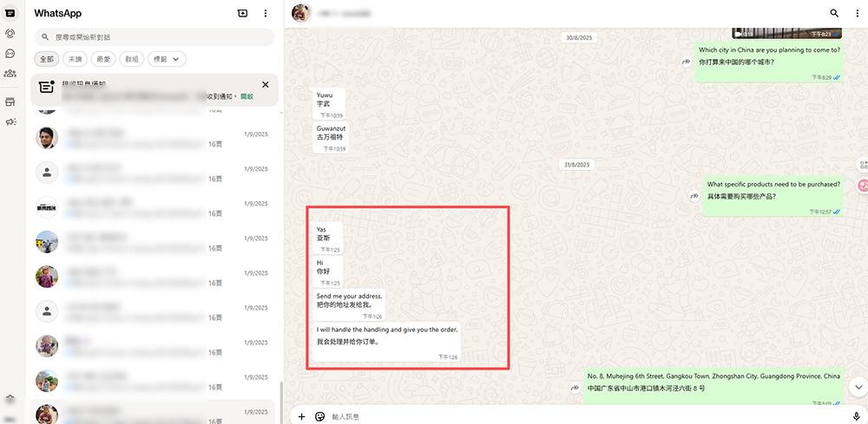Click the new chat icon beside WhatsApp title
868x424 pixels.
coord(242,13)
